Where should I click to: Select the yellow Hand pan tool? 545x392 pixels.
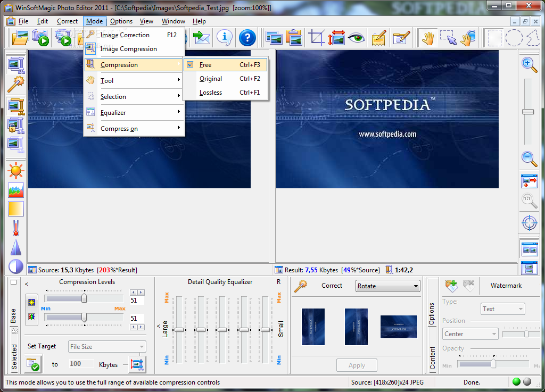428,38
